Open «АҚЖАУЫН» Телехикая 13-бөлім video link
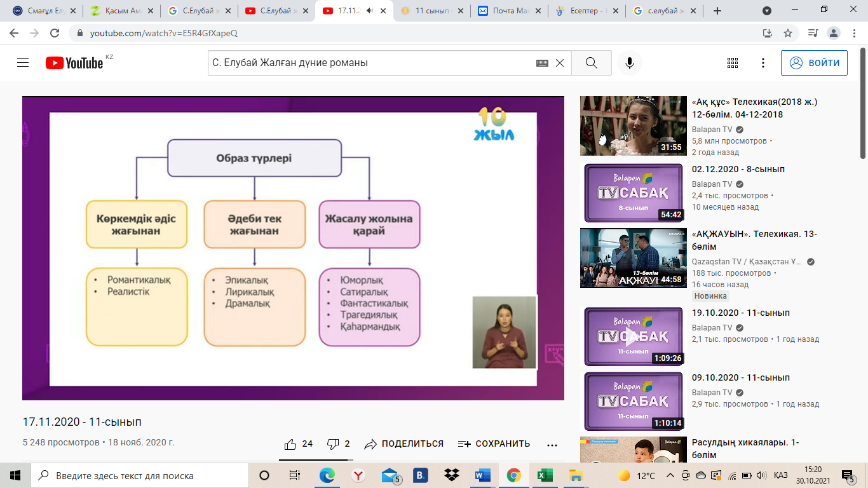The height and width of the screenshot is (488, 868). (x=754, y=240)
